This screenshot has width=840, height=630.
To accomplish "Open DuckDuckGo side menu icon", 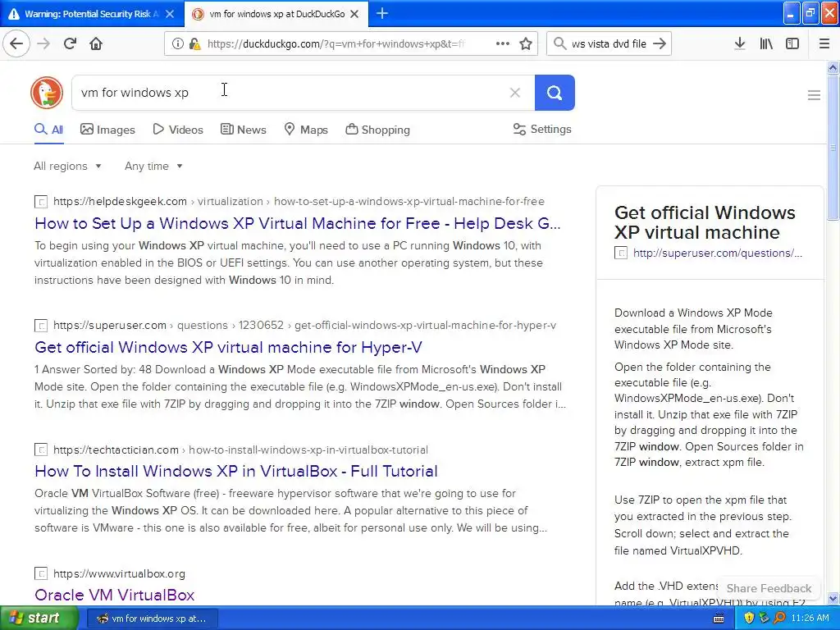I will 814,95.
